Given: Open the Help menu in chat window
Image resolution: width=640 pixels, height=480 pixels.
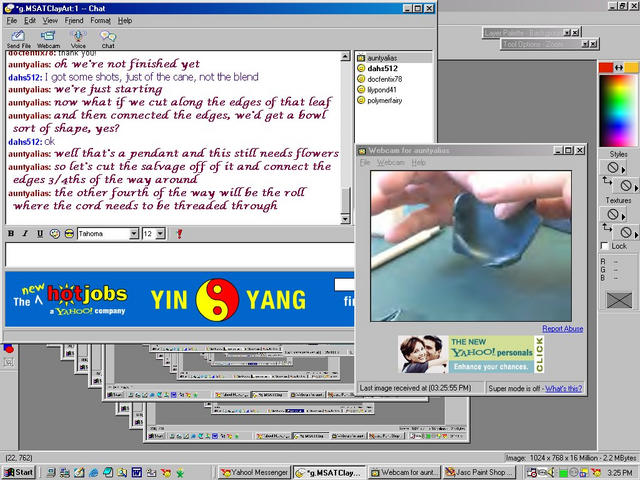Looking at the screenshot, I should [x=125, y=20].
